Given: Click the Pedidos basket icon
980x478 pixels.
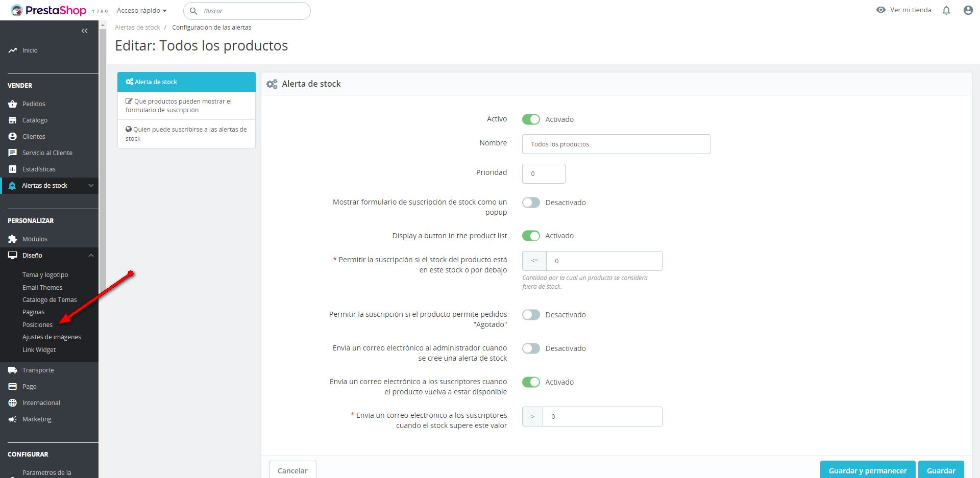Looking at the screenshot, I should 13,104.
